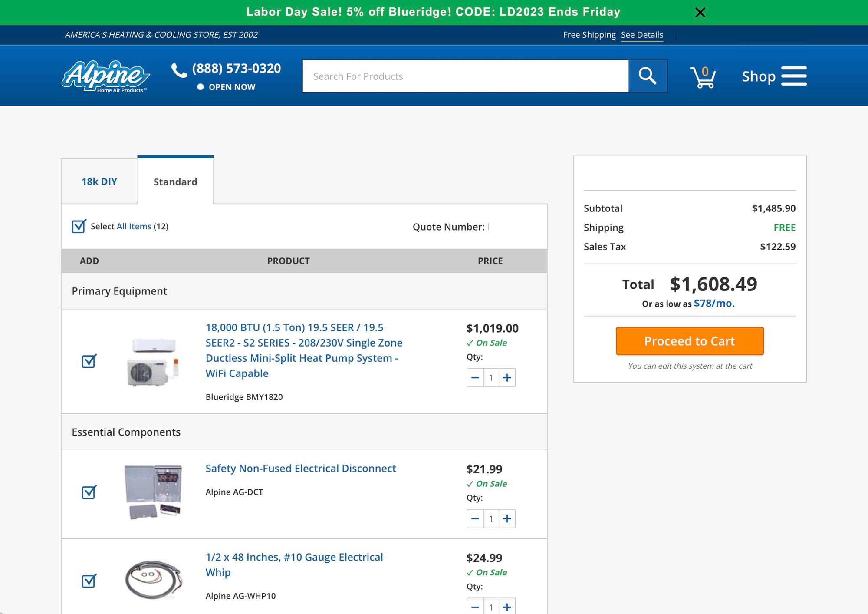Viewport: 868px width, 614px height.
Task: Click the electrical disconnect box thumbnail
Action: [x=153, y=492]
